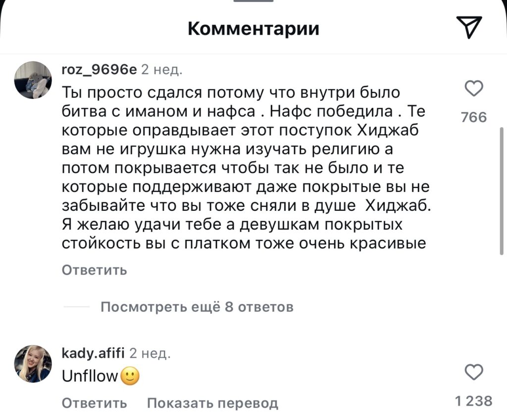Open the roz_9696e username link
This screenshot has width=507, height=420.
[x=99, y=70]
